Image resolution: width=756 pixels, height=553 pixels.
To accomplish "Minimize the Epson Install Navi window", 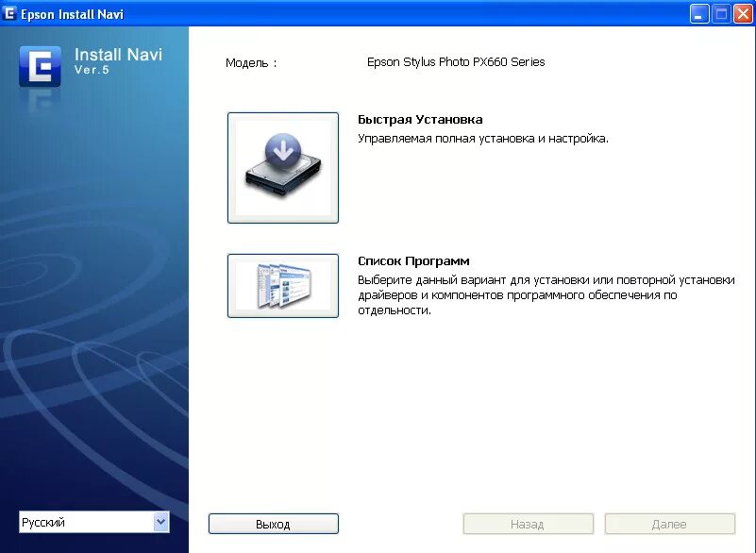I will pos(699,14).
